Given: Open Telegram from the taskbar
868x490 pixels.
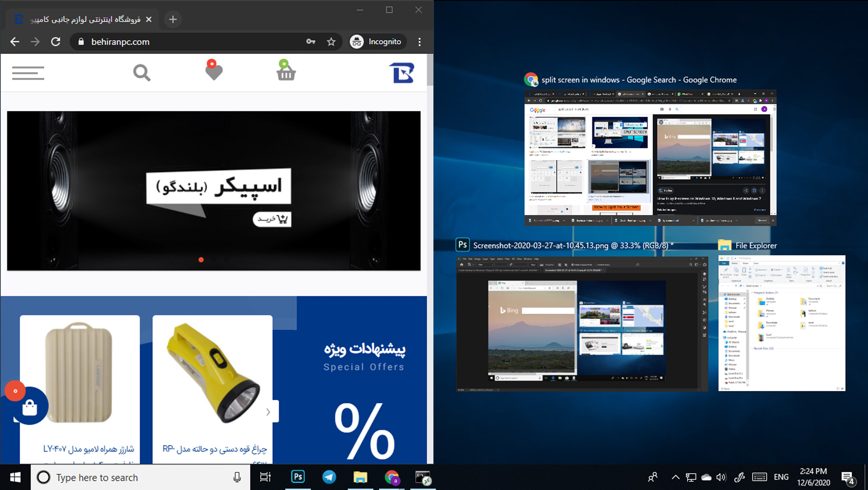Looking at the screenshot, I should click(329, 477).
